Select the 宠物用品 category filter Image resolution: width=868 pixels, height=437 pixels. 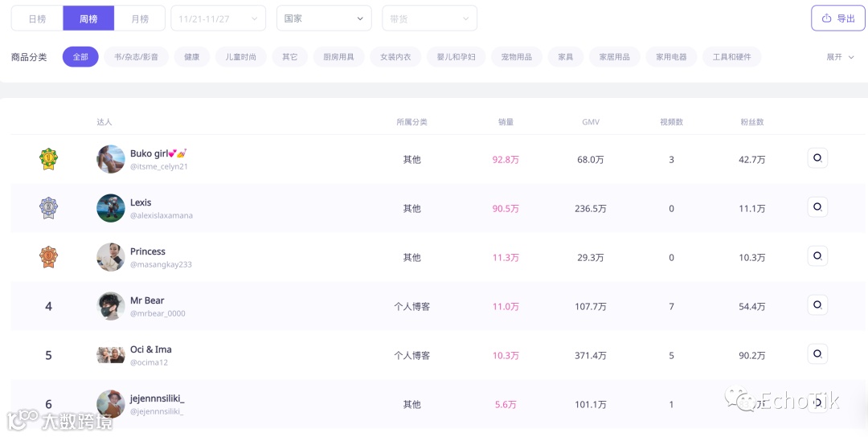pyautogui.click(x=517, y=57)
